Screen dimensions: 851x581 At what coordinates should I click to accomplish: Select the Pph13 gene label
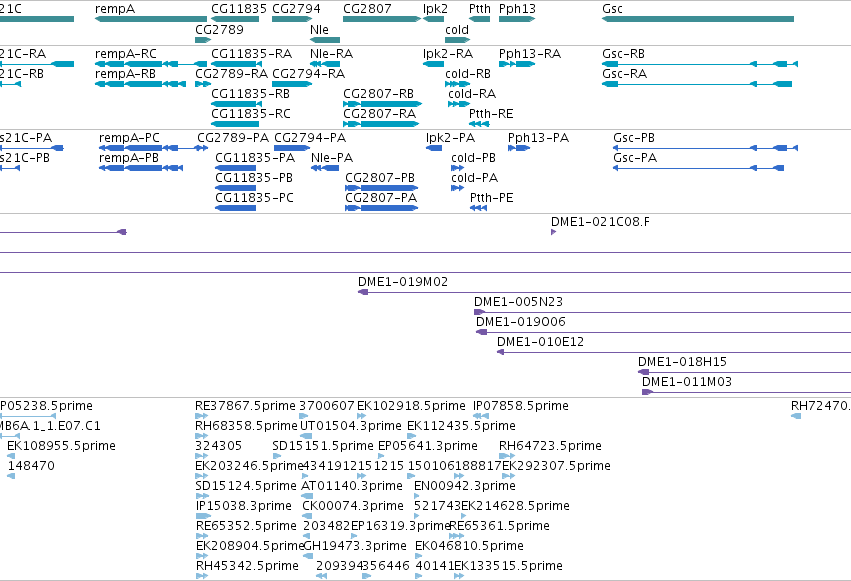point(517,9)
